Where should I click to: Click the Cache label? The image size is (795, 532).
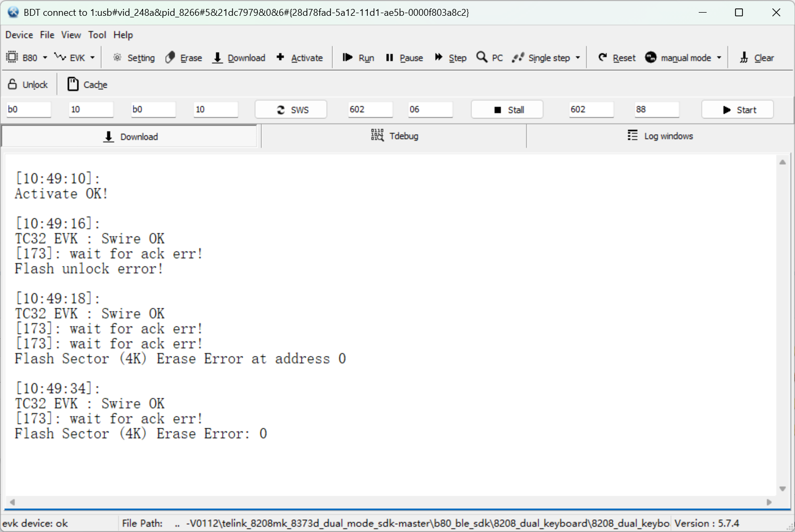pyautogui.click(x=95, y=85)
